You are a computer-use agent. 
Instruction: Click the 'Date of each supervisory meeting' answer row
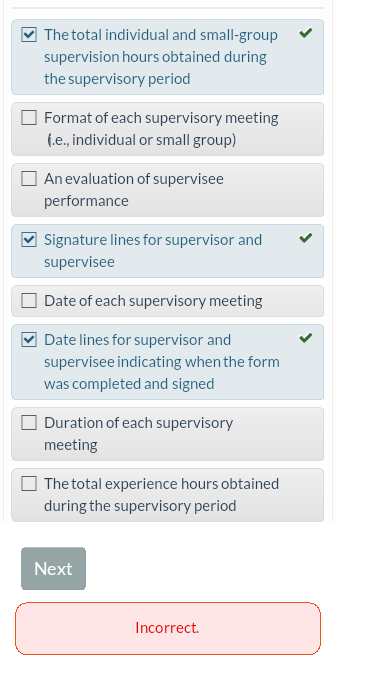point(168,301)
